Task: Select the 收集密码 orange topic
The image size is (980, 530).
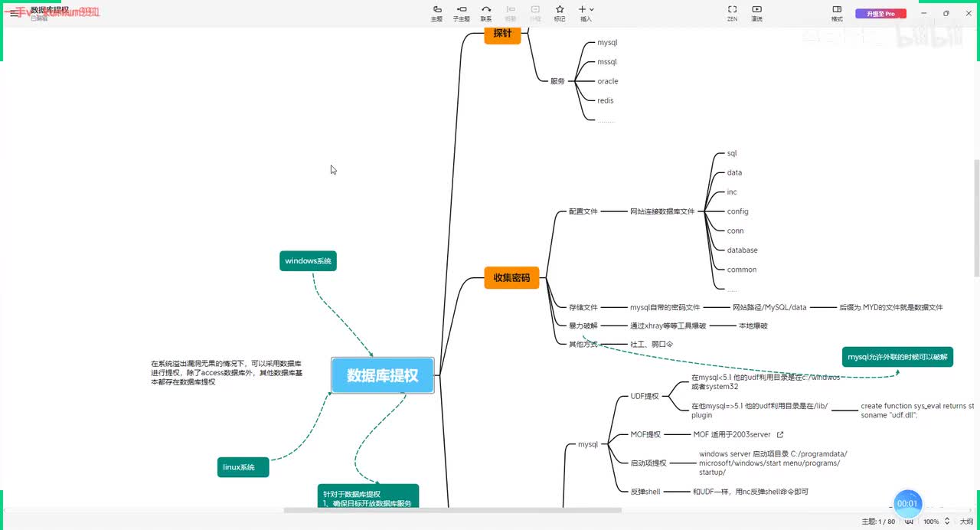Action: click(511, 277)
